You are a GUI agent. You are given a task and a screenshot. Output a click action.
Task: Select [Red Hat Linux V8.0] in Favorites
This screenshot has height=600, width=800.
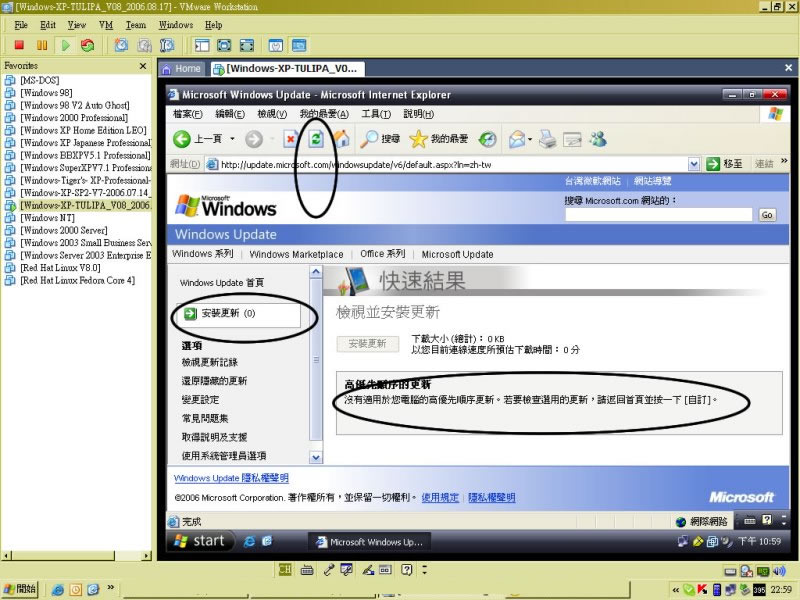60,268
